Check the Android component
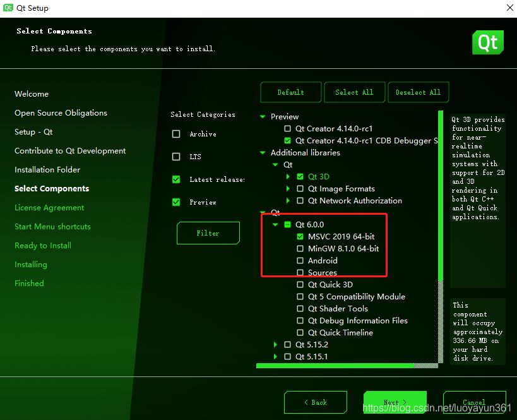Viewport: 517px width, 420px height. (x=300, y=261)
